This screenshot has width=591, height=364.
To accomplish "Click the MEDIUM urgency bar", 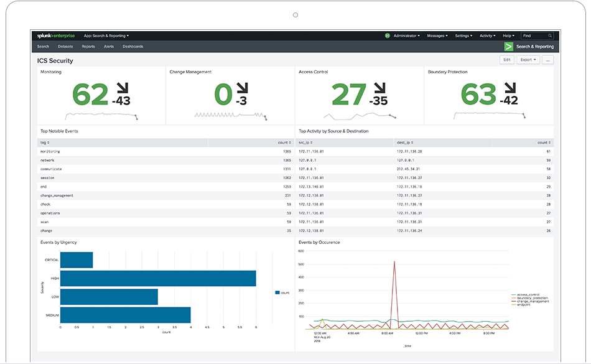I will (x=126, y=315).
